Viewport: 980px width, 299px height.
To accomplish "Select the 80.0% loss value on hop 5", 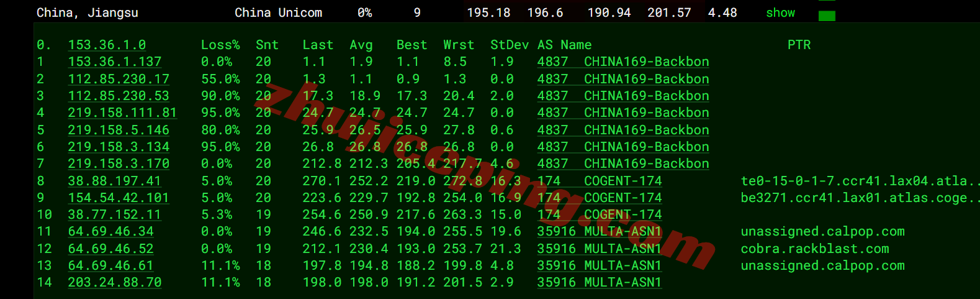I will [x=220, y=130].
